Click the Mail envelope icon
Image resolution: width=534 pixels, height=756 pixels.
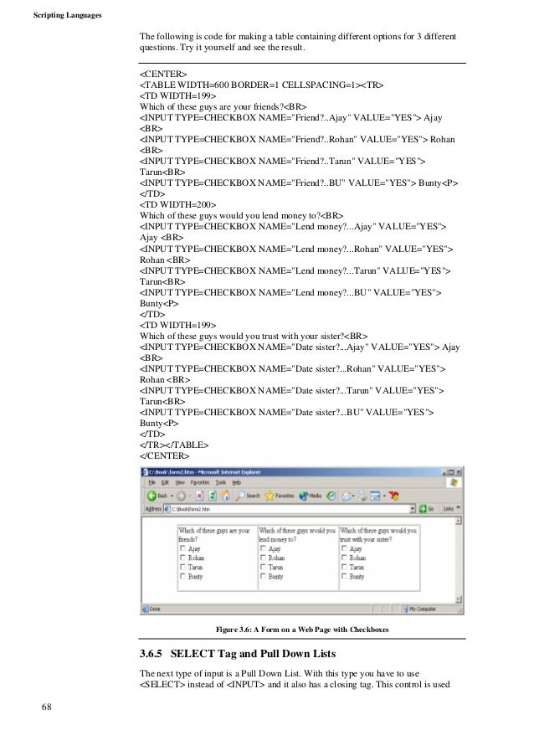347,496
